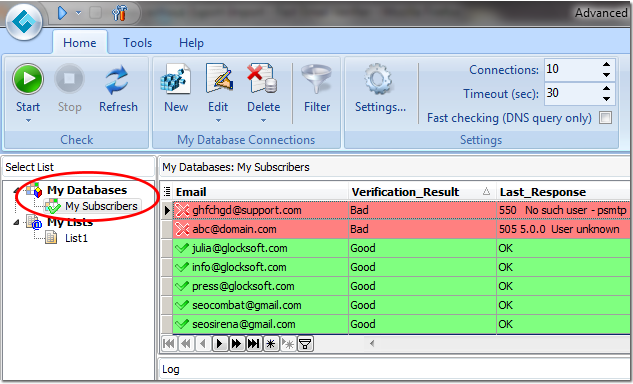Expand the Edit dropdown arrow
Viewport: 633px width, 384px height.
click(218, 120)
